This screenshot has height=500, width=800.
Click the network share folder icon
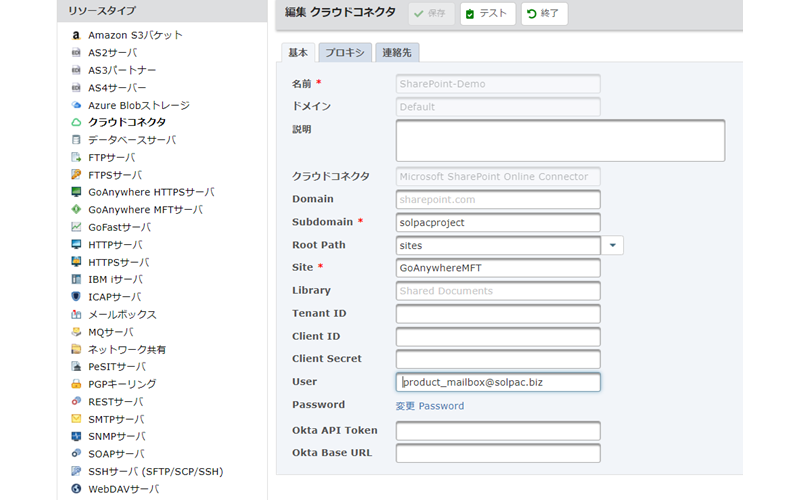(x=76, y=349)
